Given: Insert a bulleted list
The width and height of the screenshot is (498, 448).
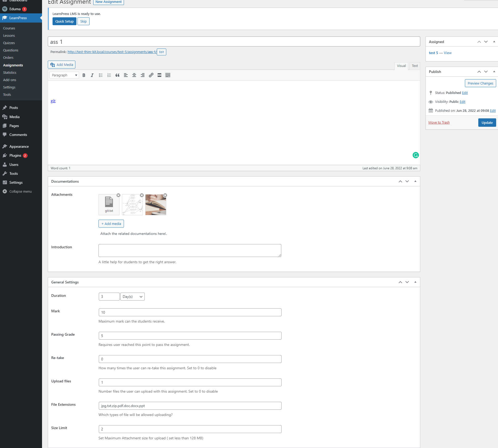Looking at the screenshot, I should coord(101,75).
